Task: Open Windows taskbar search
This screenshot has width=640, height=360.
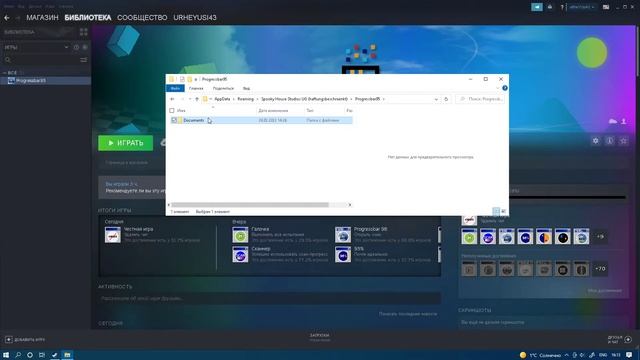Action: pyautogui.click(x=18, y=355)
